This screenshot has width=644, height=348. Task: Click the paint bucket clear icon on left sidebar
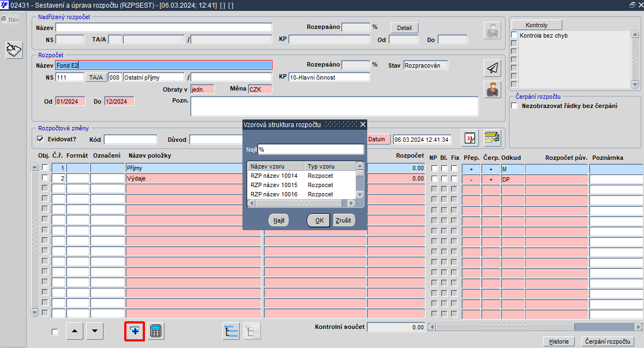[x=14, y=50]
